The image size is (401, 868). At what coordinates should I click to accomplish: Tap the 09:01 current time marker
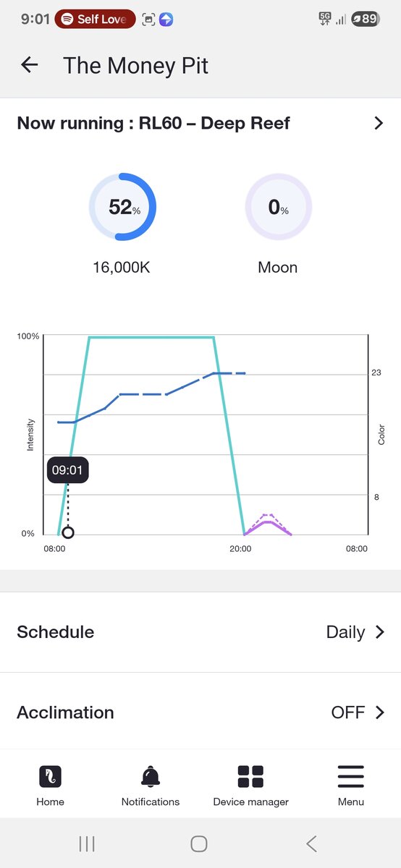(67, 470)
